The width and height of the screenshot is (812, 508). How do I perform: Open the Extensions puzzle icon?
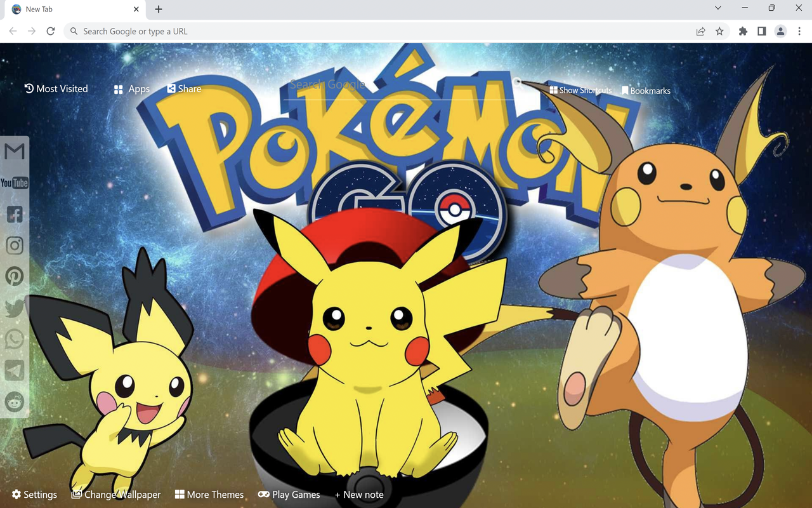click(743, 31)
